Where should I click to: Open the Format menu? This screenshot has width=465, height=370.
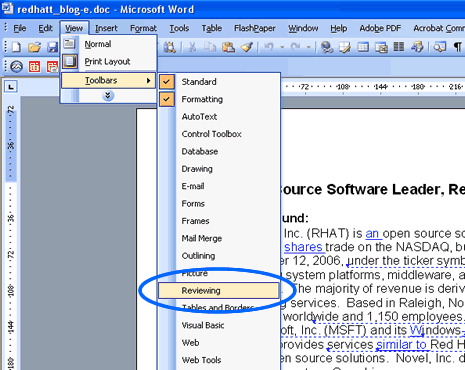pyautogui.click(x=143, y=28)
